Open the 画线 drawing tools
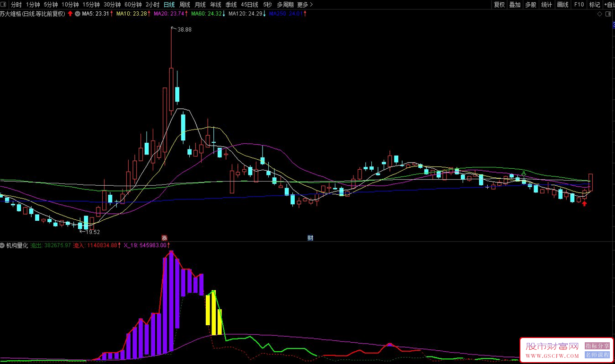The width and height of the screenshot is (615, 364). [x=562, y=5]
